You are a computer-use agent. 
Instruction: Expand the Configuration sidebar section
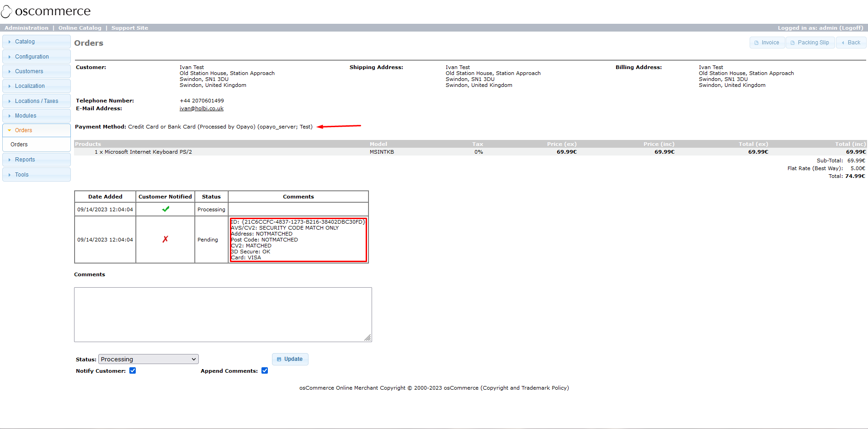32,57
